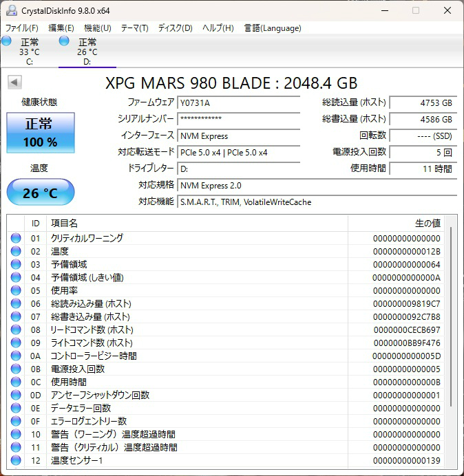This screenshot has width=464, height=476.
Task: Click status orb for ID 02 温度 row
Action: click(16, 251)
